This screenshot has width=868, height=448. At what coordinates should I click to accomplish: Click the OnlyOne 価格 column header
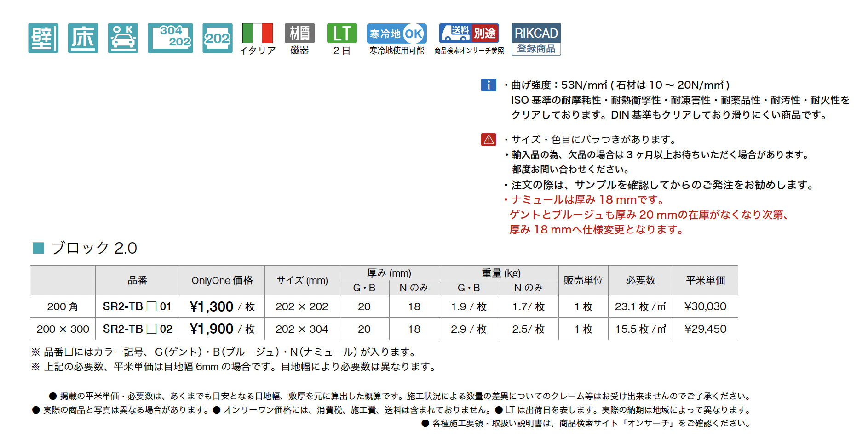click(x=222, y=280)
